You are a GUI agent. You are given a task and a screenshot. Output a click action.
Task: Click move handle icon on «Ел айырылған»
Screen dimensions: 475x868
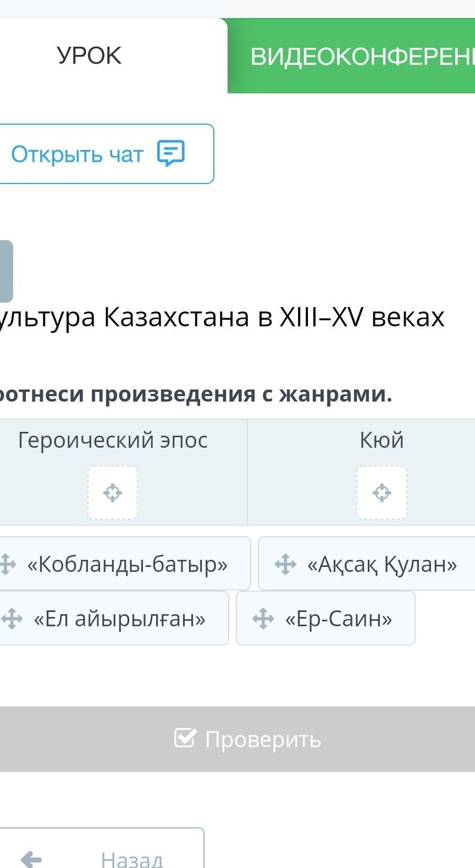click(11, 619)
